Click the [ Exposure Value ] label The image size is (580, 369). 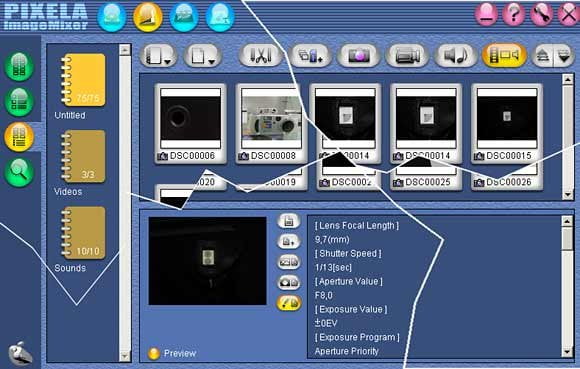pos(351,309)
